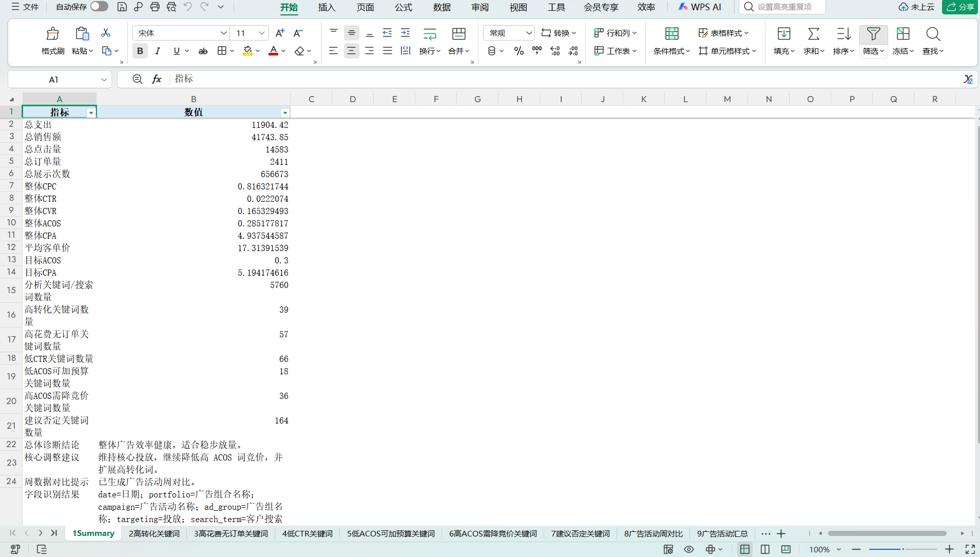Toggle center horizontal alignment

tap(351, 51)
